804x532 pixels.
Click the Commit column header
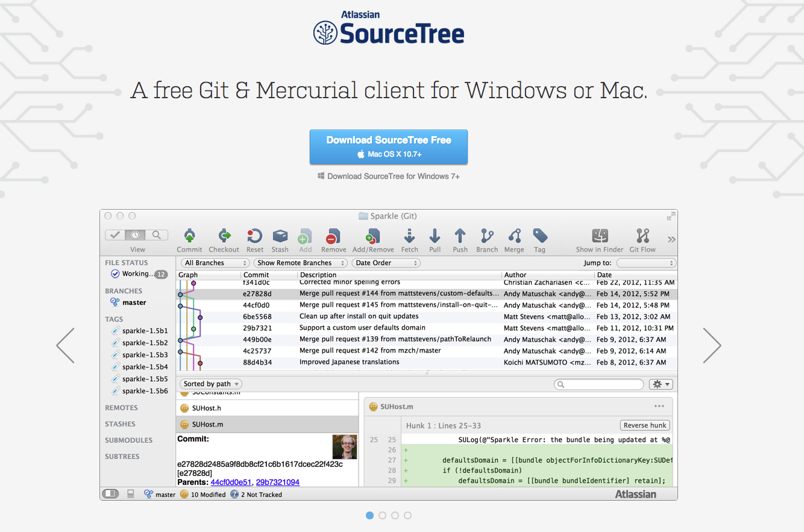pos(269,275)
